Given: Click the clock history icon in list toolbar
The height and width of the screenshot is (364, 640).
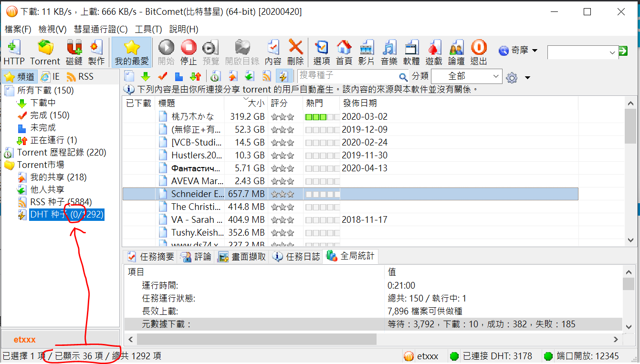Looking at the screenshot, I should point(215,76).
